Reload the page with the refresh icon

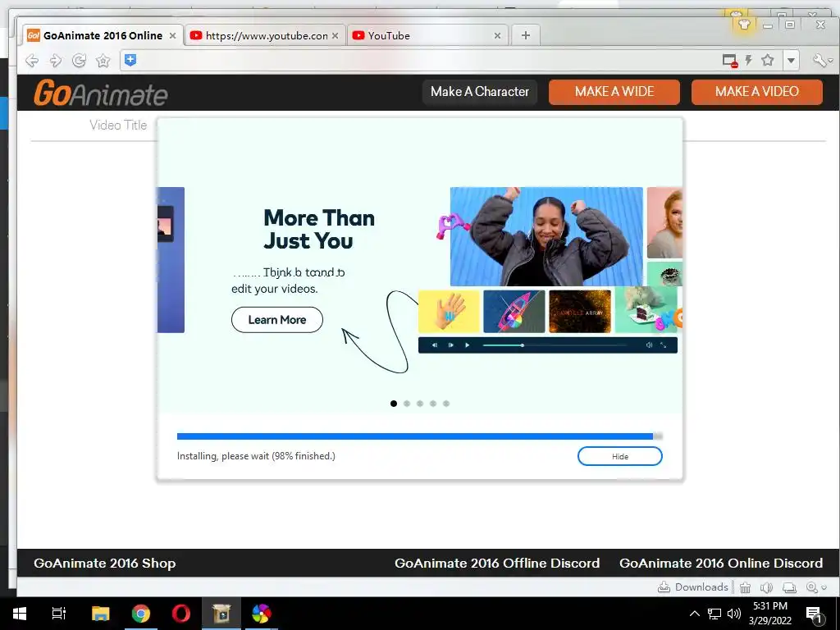(80, 61)
